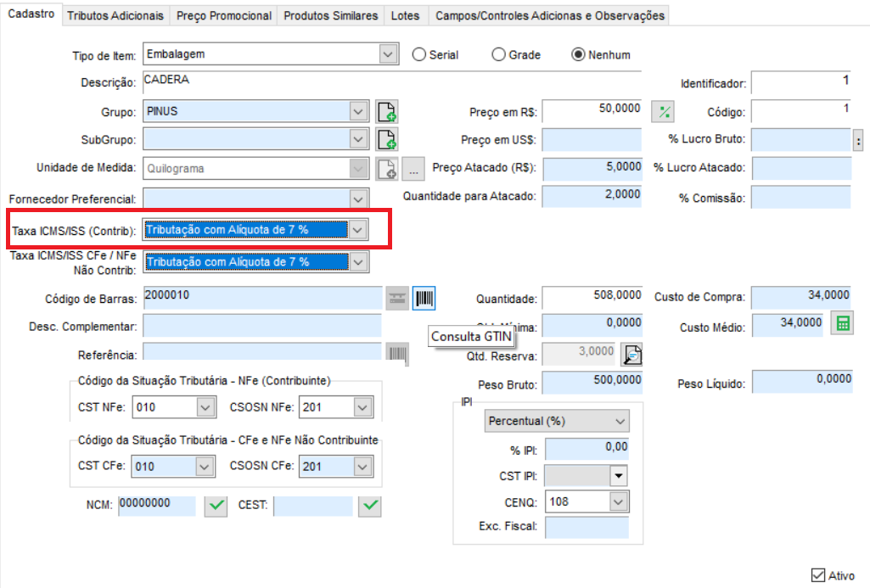
Task: Click the Código de Barras field
Action: click(262, 298)
